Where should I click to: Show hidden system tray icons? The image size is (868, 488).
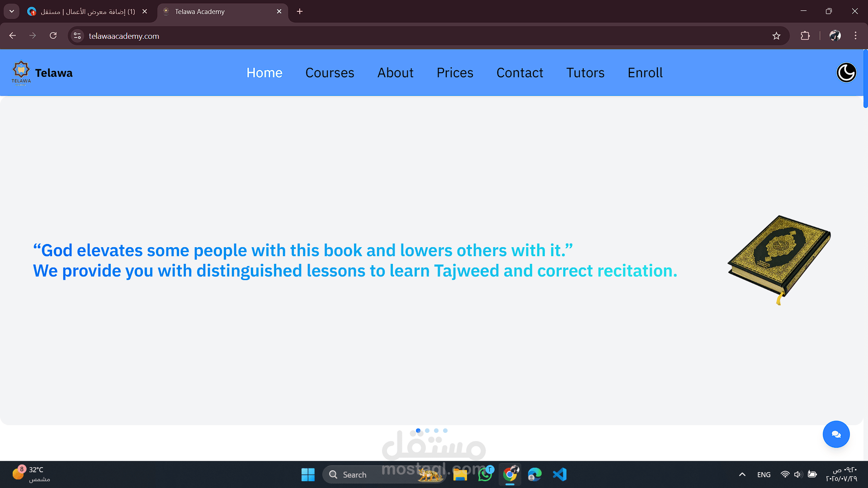pos(742,474)
